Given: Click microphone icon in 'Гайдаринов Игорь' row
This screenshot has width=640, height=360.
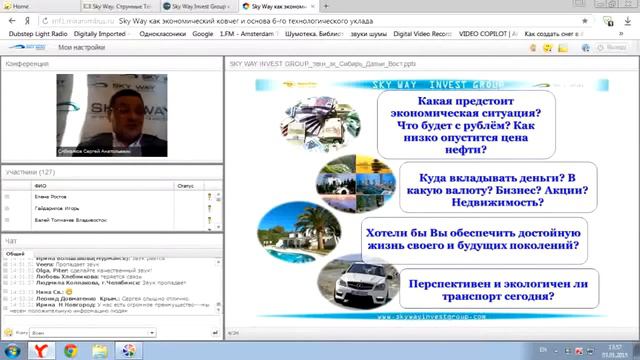Looking at the screenshot, I should [209, 208].
